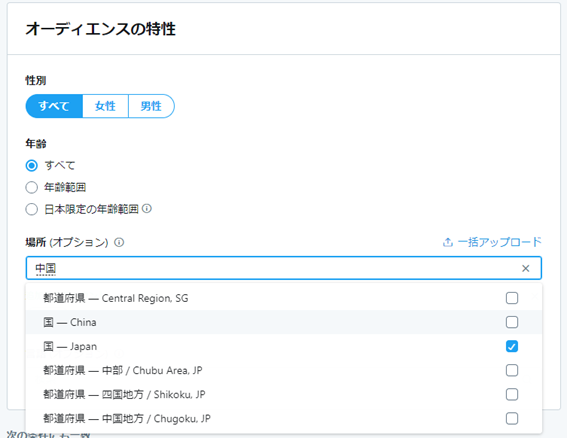Choose the 年齢範囲 radio option
The width and height of the screenshot is (567, 438).
pos(31,187)
